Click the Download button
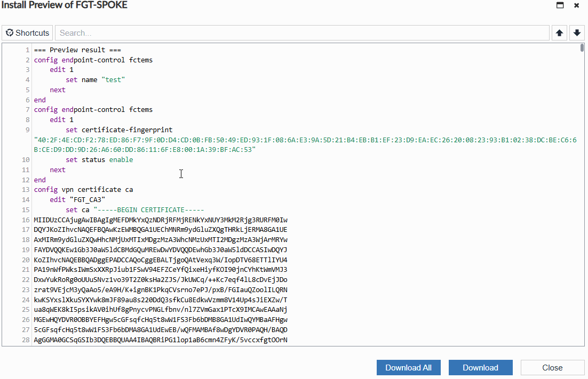Image resolution: width=588 pixels, height=379 pixels. [480, 368]
